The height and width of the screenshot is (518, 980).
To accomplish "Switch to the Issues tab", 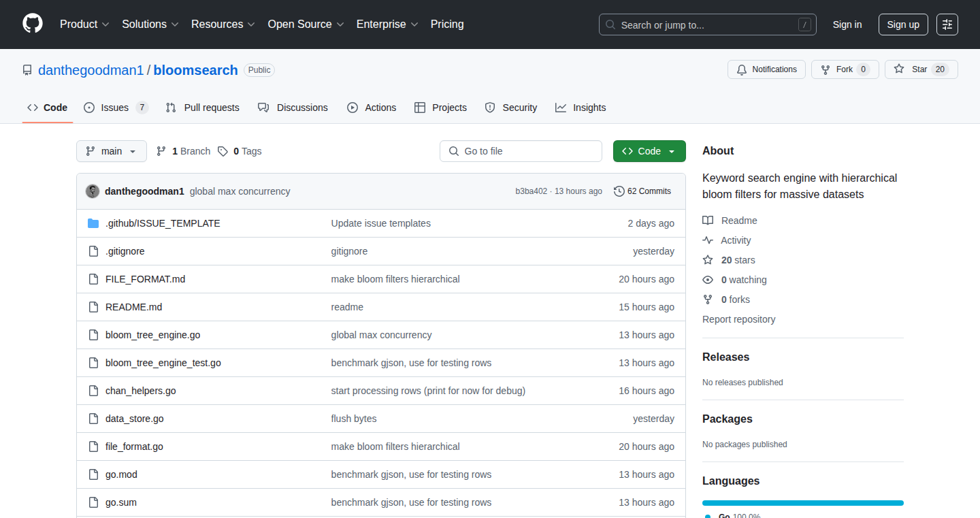I will tap(116, 108).
